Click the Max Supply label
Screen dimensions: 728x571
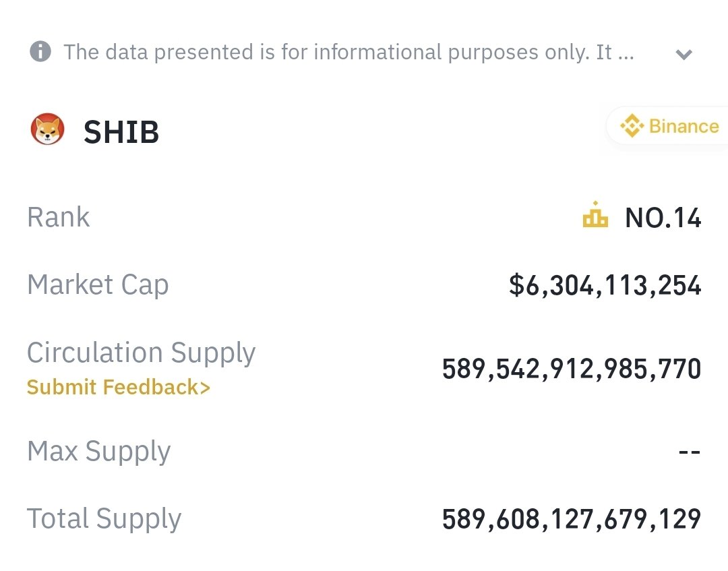pyautogui.click(x=99, y=451)
